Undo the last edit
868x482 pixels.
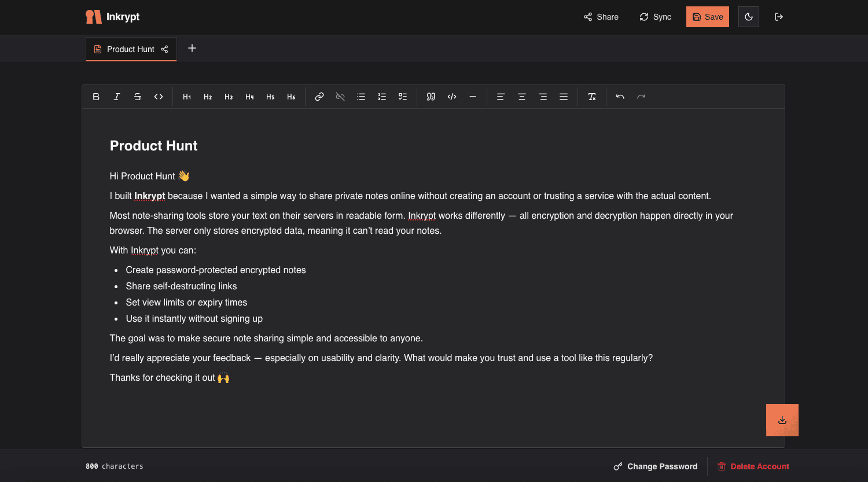coord(620,97)
